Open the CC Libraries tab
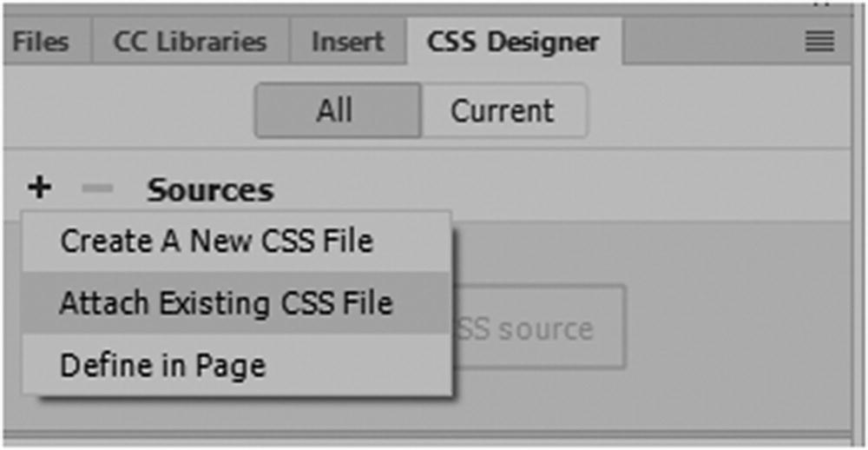 pyautogui.click(x=189, y=42)
